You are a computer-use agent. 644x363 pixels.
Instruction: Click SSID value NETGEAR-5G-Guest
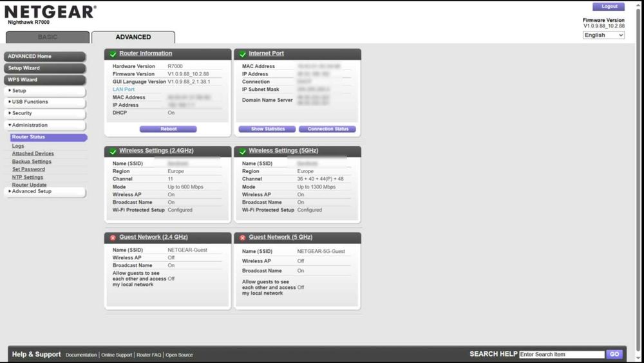(321, 251)
